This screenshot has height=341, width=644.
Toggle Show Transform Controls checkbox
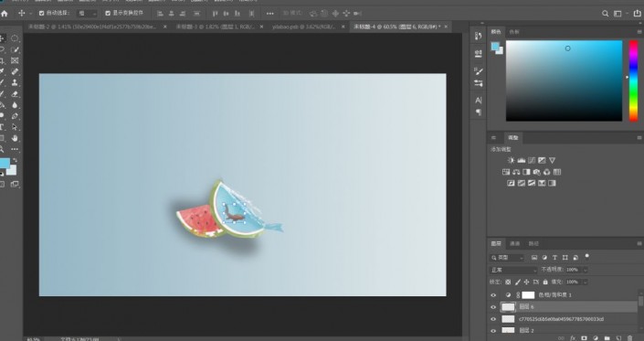click(108, 13)
